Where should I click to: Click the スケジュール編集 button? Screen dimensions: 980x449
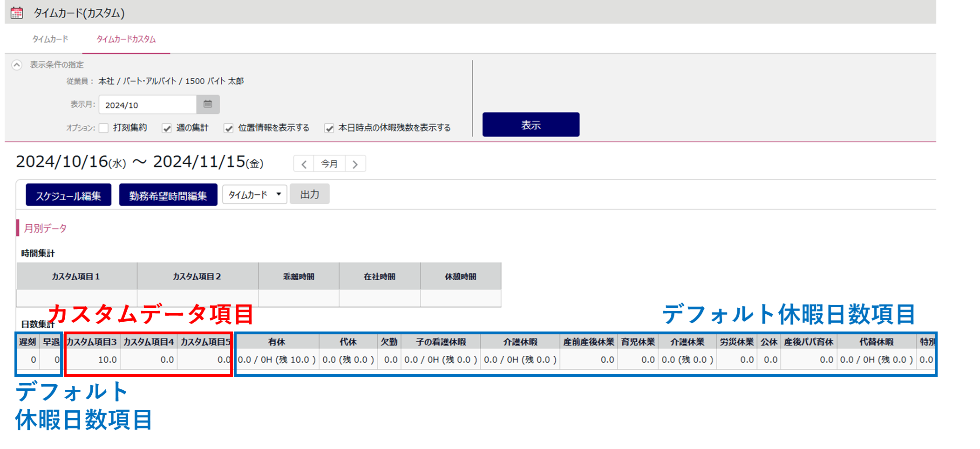(x=68, y=195)
